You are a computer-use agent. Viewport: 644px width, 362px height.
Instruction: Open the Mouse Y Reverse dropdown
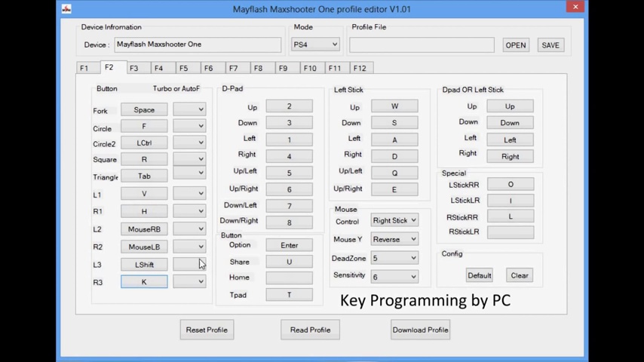point(394,239)
